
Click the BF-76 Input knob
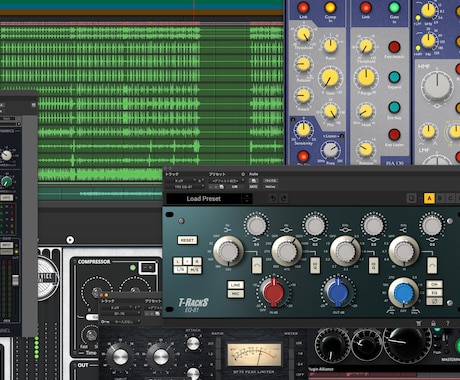pyautogui.click(x=120, y=357)
